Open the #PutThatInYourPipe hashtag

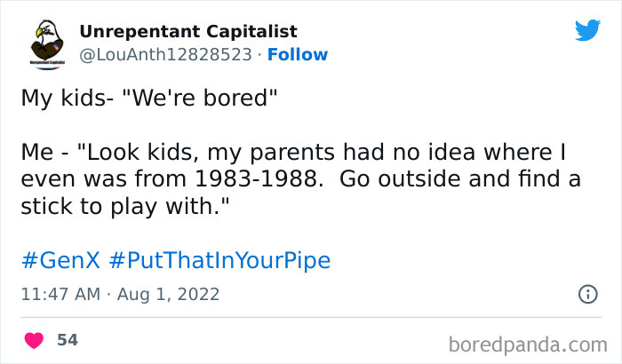click(x=219, y=261)
